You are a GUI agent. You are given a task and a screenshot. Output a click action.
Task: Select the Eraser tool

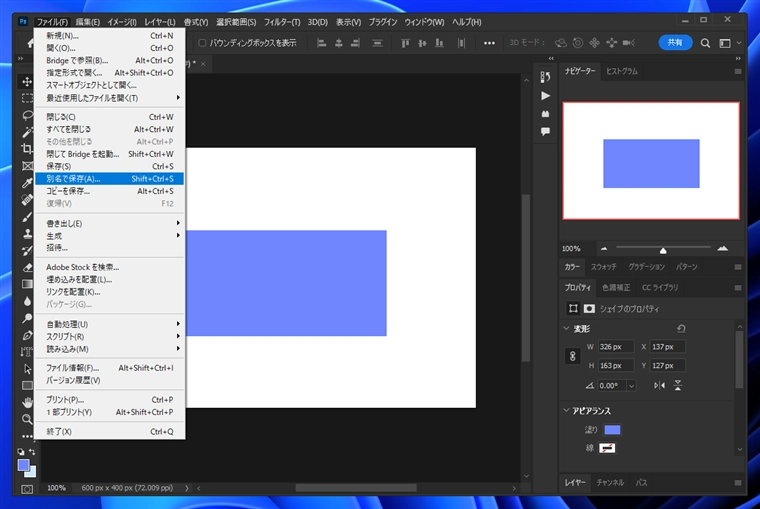[x=27, y=267]
